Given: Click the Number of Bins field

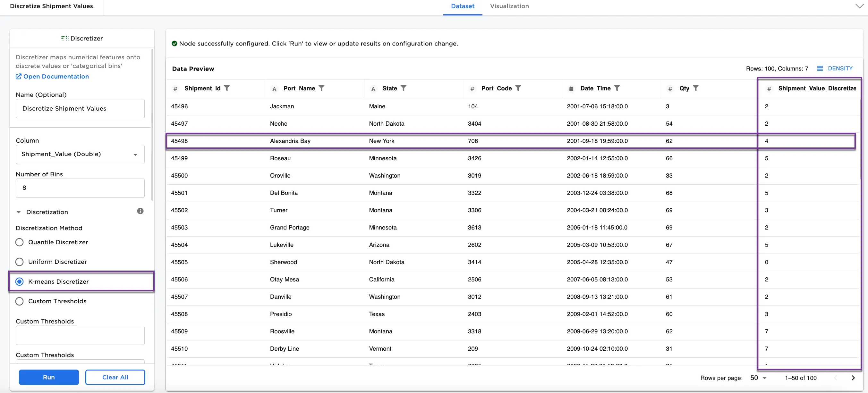Looking at the screenshot, I should [80, 188].
